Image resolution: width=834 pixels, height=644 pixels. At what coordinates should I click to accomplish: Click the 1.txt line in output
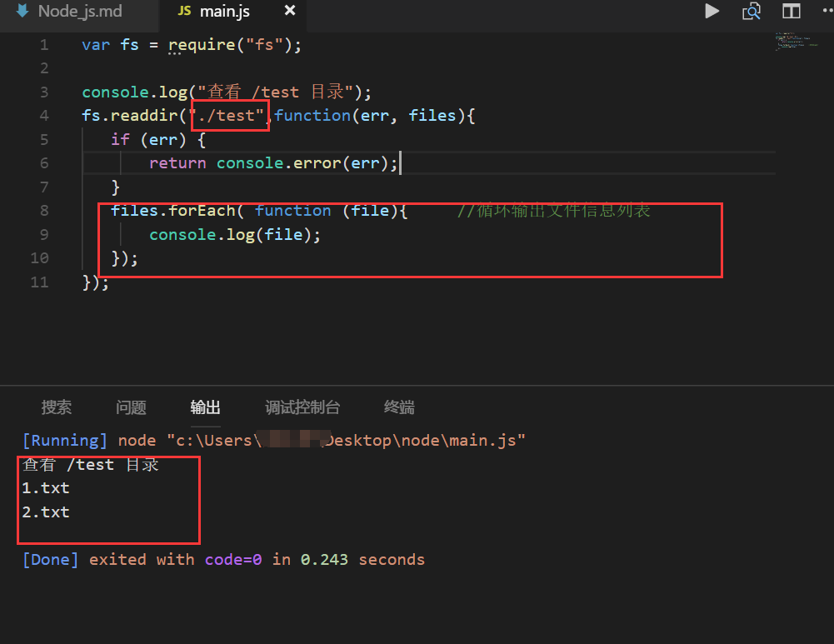pos(46,488)
